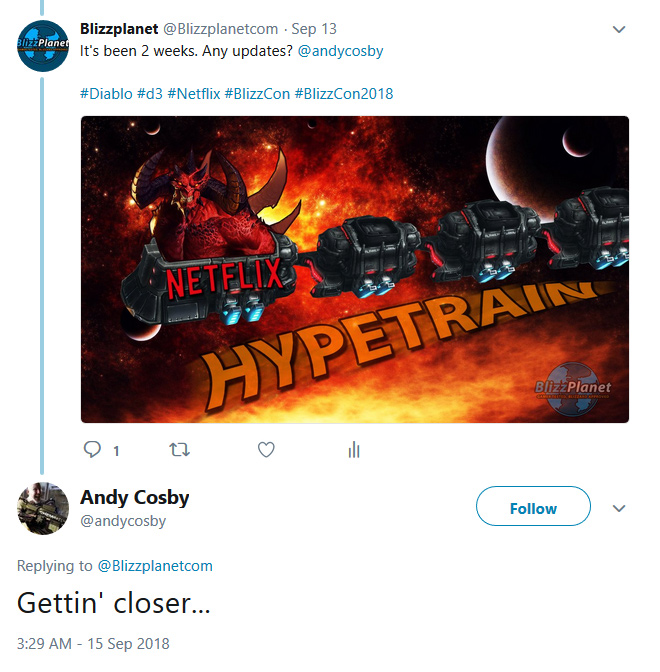
Task: Open the #Diablo hashtag
Action: tap(106, 94)
